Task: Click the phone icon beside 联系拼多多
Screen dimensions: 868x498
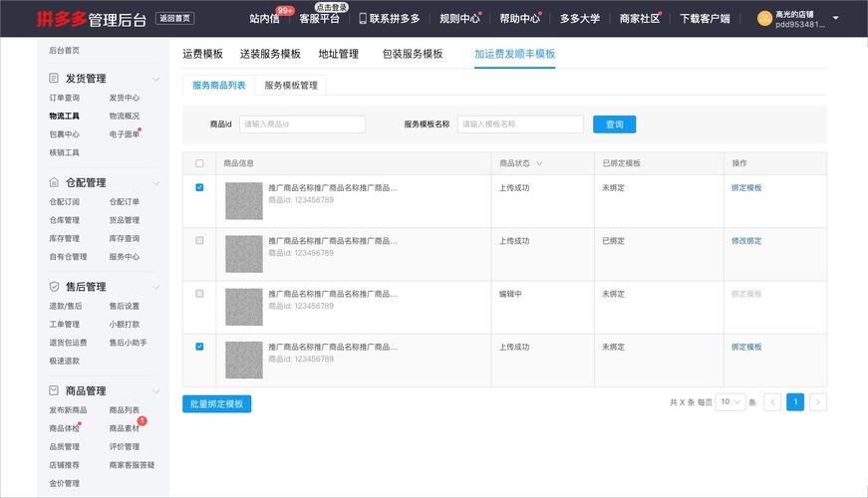Action: pyautogui.click(x=363, y=18)
